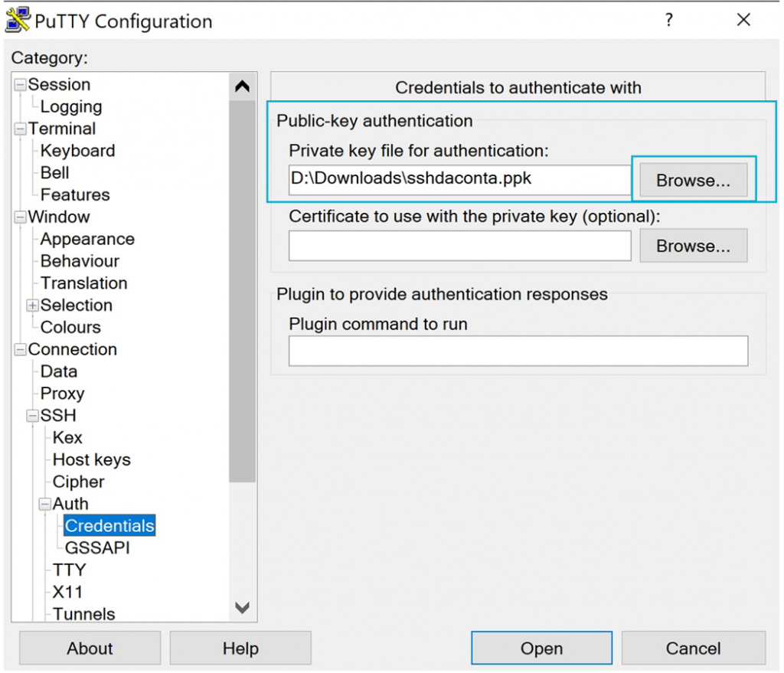Open the Data category
Viewport: 784px width, 673px height.
click(x=58, y=371)
